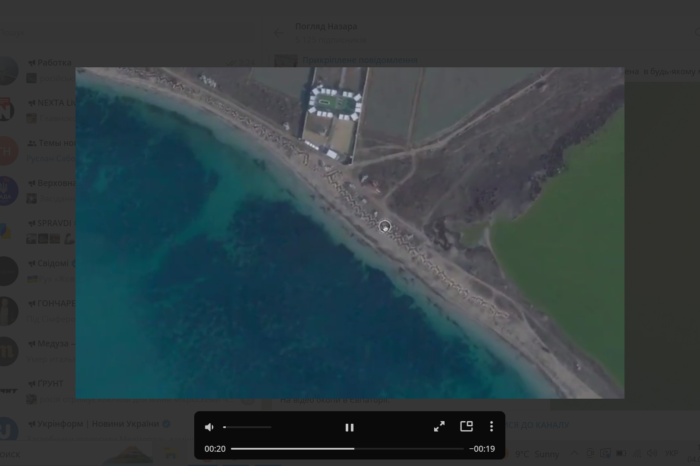Focus the Пошук search field
This screenshot has width=700, height=466.
[x=129, y=33]
